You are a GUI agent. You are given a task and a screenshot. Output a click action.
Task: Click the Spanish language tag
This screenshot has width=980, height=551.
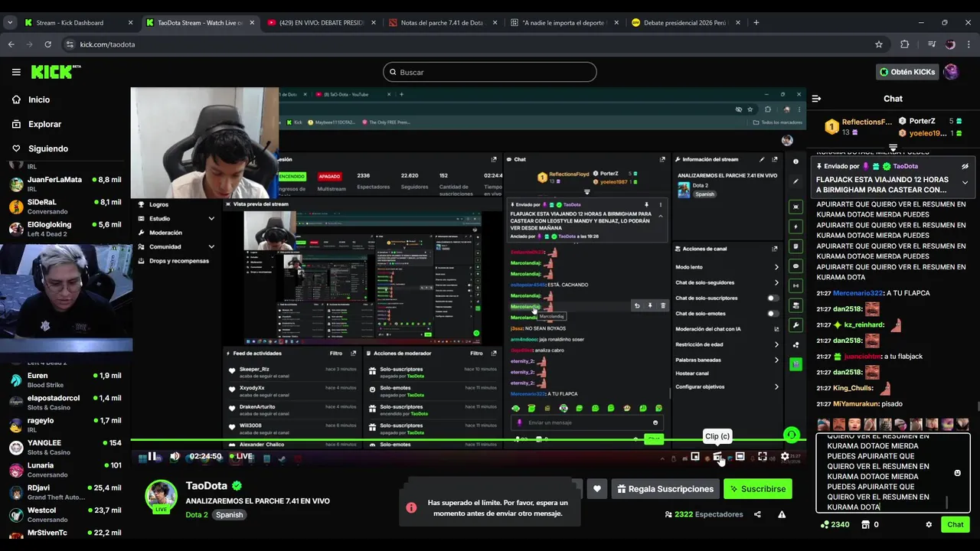tap(229, 515)
